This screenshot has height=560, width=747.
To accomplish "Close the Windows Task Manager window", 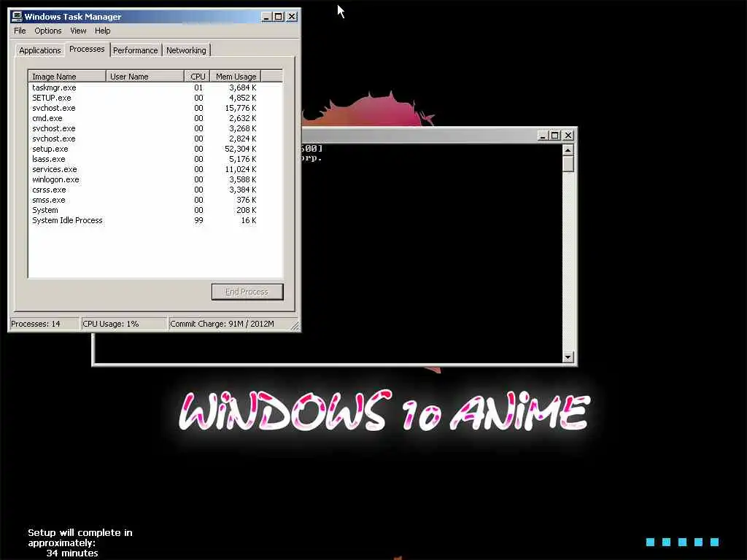I will 292,17.
